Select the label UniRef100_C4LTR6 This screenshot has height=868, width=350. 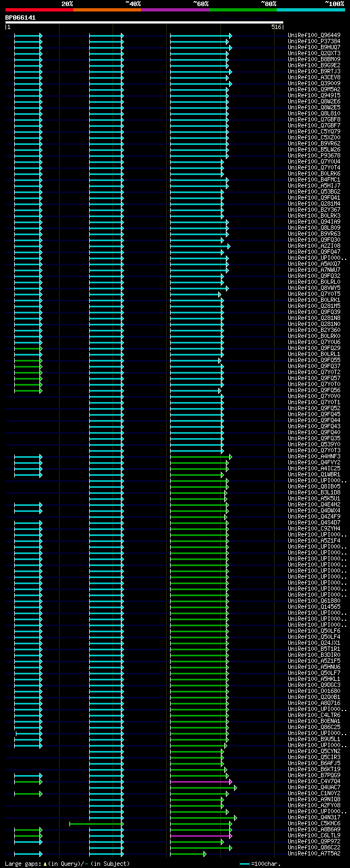pyautogui.click(x=314, y=715)
